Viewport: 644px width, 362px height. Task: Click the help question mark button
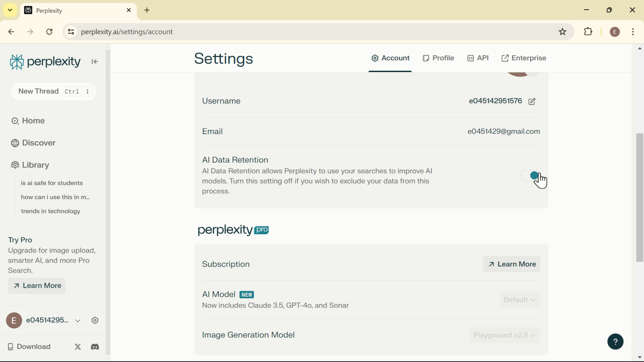[x=615, y=342]
